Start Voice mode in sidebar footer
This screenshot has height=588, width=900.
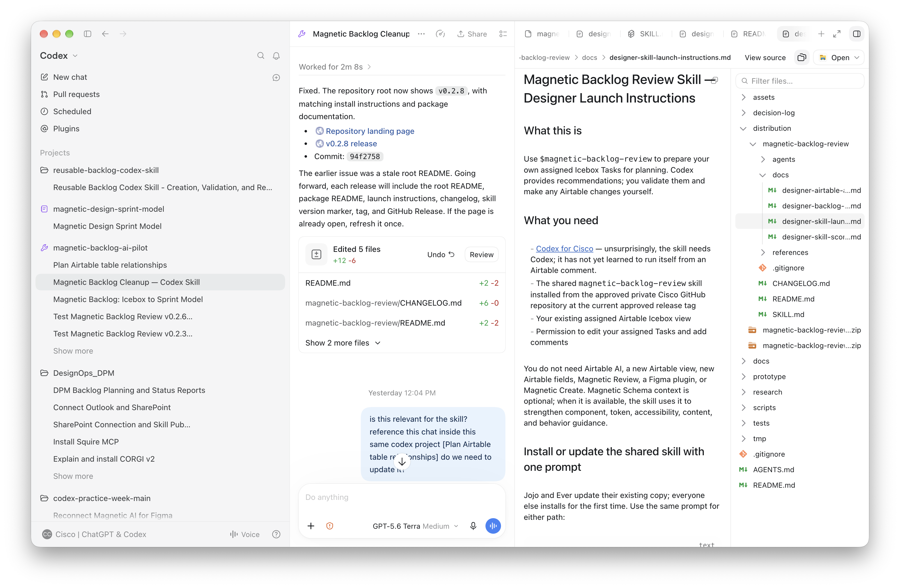point(245,534)
